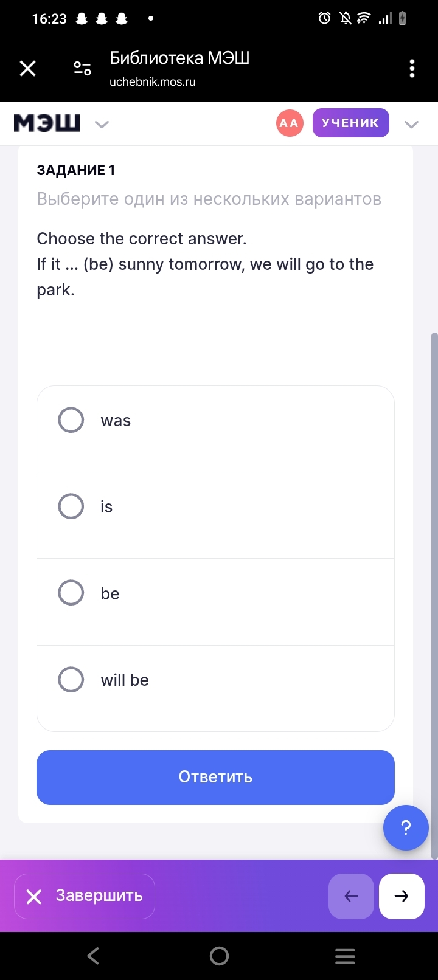Open the three-dot browser menu
Screen dimensions: 438x980
point(412,69)
